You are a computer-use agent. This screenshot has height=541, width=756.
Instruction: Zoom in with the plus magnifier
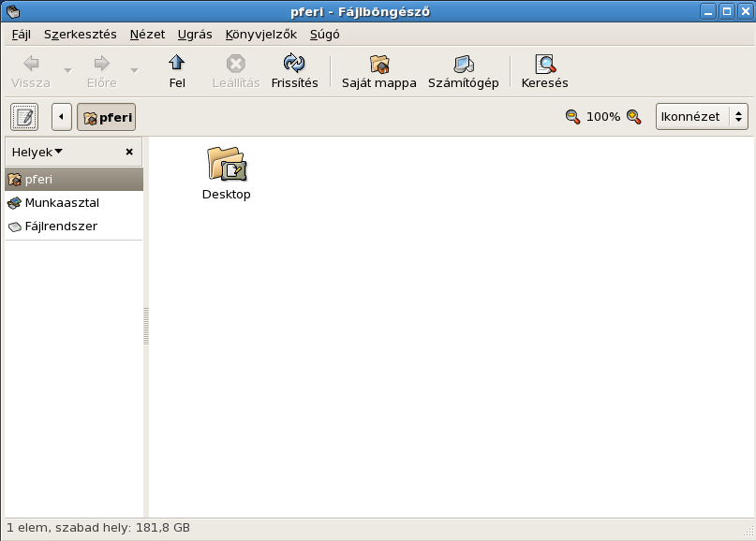tap(634, 117)
